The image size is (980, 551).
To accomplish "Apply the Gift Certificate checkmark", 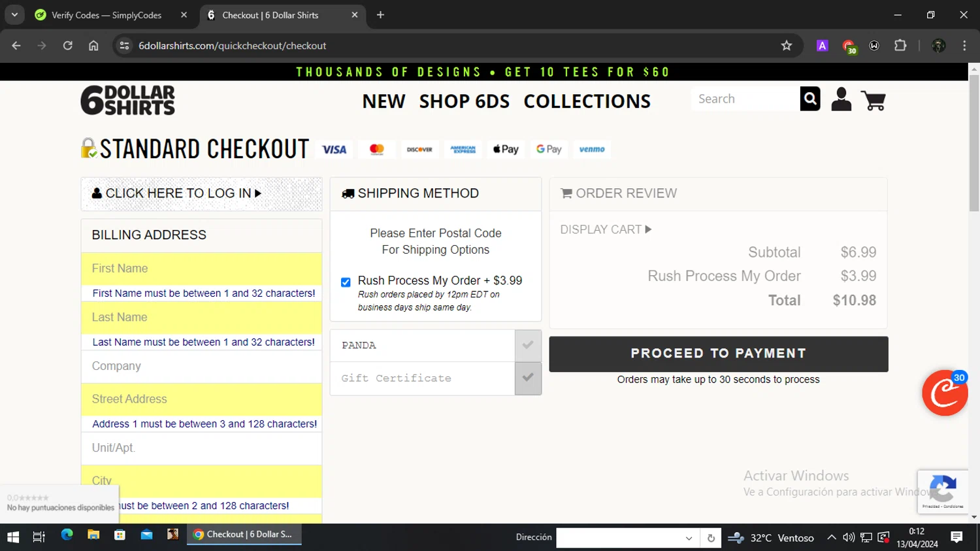I will click(528, 378).
